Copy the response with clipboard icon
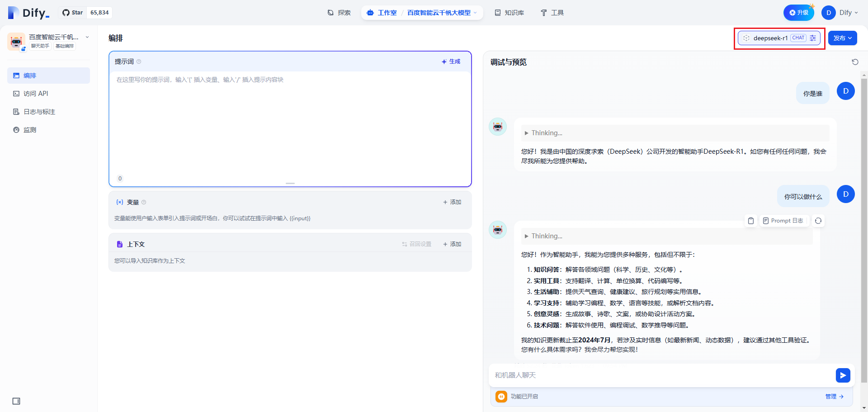 click(x=751, y=221)
